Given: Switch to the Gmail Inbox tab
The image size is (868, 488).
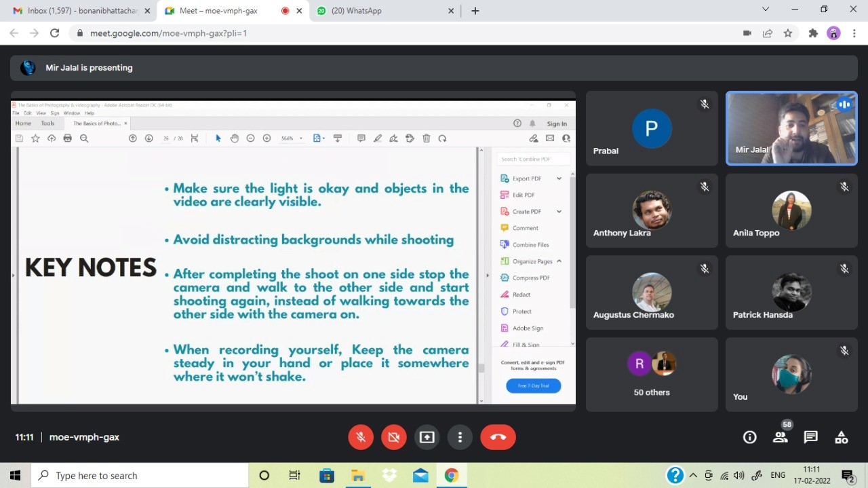Looking at the screenshot, I should tap(76, 11).
